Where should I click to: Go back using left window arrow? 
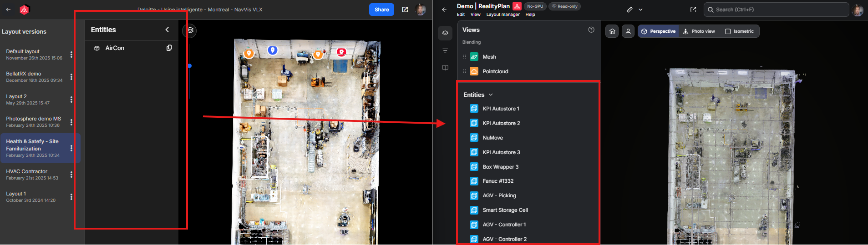[x=8, y=9]
